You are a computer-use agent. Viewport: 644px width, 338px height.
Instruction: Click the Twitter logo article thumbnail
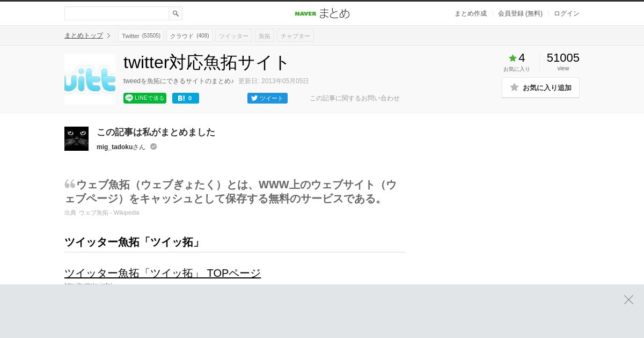pos(90,79)
